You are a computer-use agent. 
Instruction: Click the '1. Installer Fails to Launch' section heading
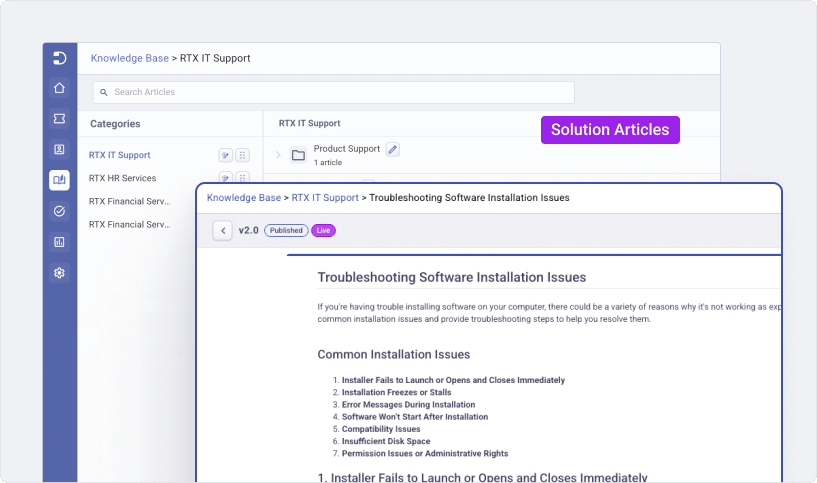coord(482,477)
